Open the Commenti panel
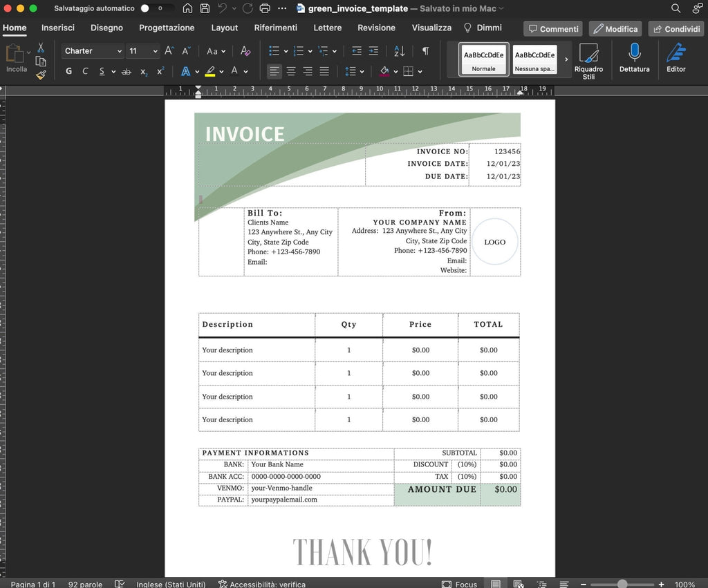 (552, 28)
